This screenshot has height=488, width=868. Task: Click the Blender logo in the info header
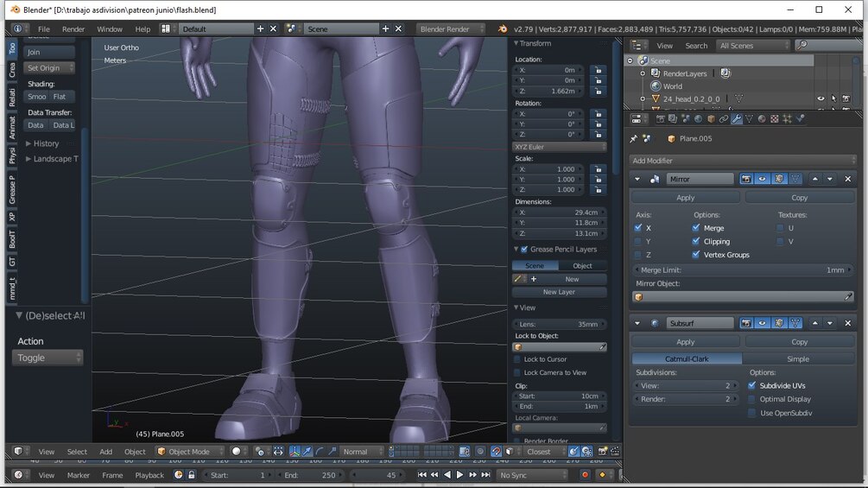[x=502, y=29]
